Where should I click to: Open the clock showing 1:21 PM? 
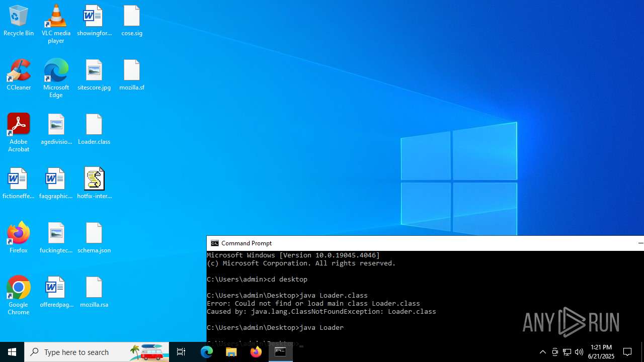[x=601, y=352]
